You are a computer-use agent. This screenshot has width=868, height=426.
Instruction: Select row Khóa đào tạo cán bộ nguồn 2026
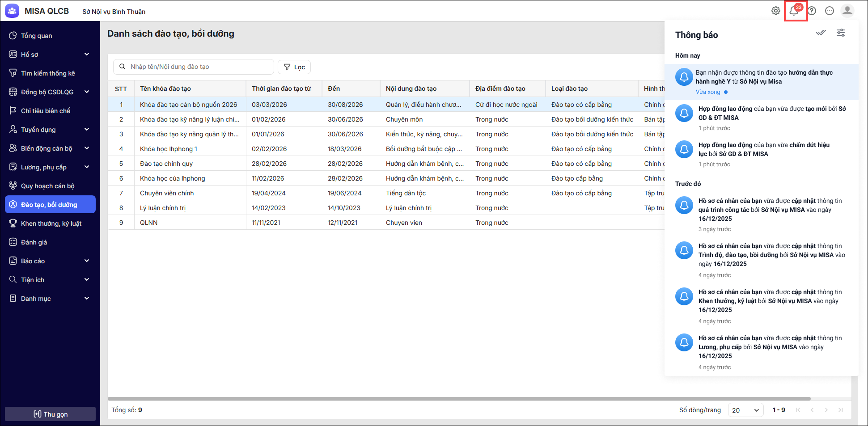188,105
